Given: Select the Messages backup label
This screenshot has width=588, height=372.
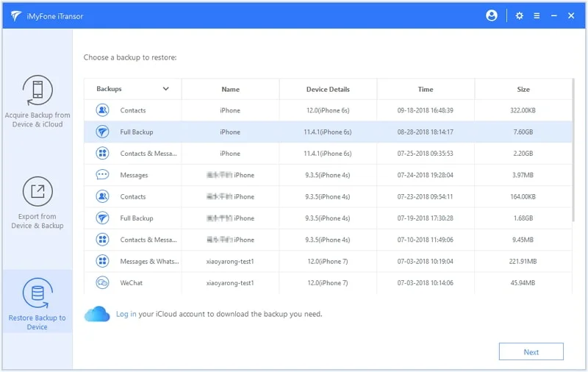Looking at the screenshot, I should point(134,175).
